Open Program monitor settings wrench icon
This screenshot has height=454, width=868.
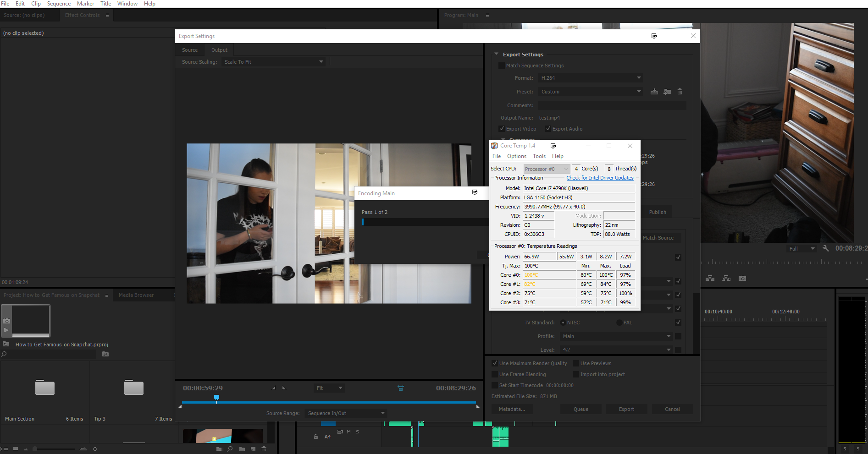(x=825, y=248)
